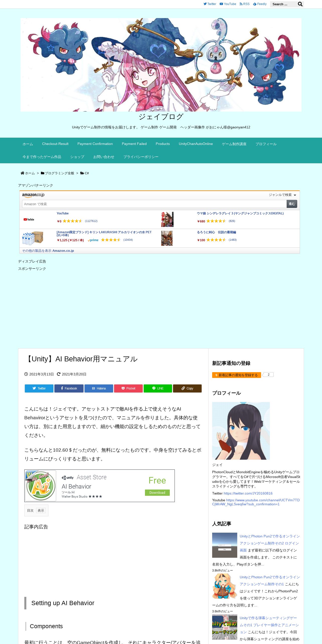The width and height of the screenshot is (322, 644).
Task: Open the C# breadcrumb category
Action: click(x=87, y=173)
